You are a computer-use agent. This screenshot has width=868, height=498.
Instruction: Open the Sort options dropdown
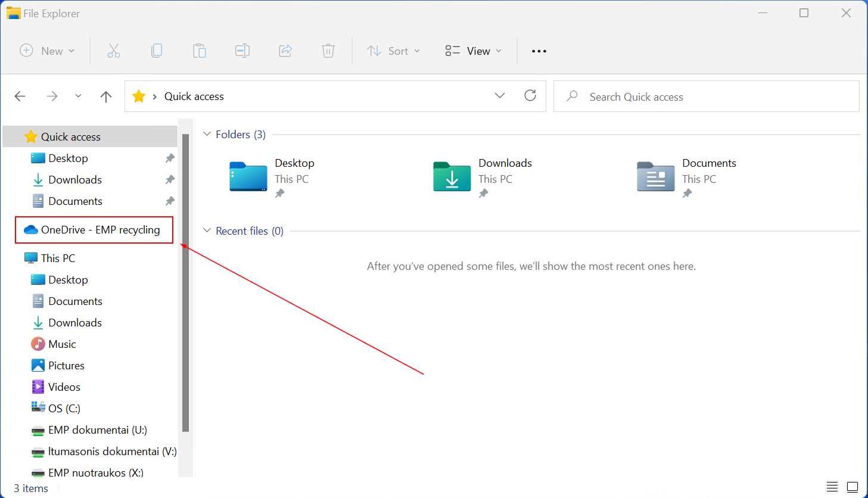pos(394,51)
